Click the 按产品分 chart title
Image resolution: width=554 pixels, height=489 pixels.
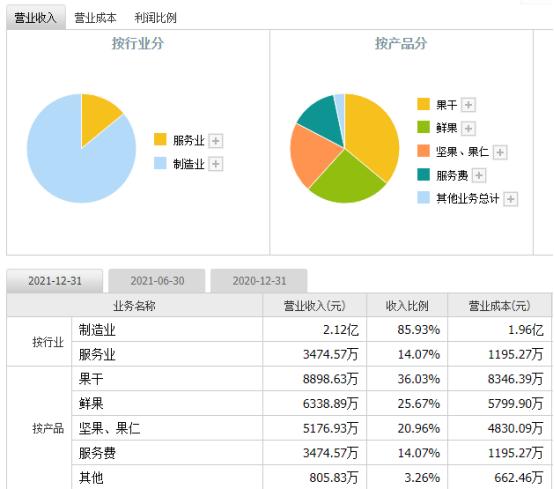click(401, 43)
